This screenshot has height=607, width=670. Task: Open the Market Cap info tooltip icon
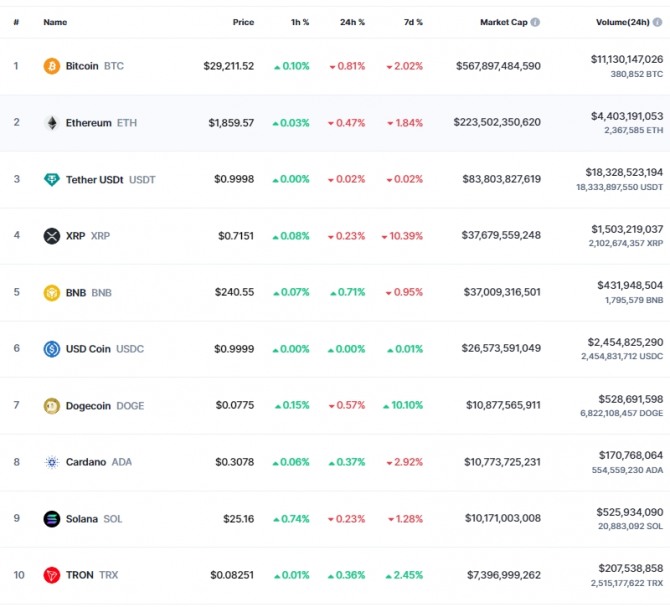pyautogui.click(x=536, y=22)
